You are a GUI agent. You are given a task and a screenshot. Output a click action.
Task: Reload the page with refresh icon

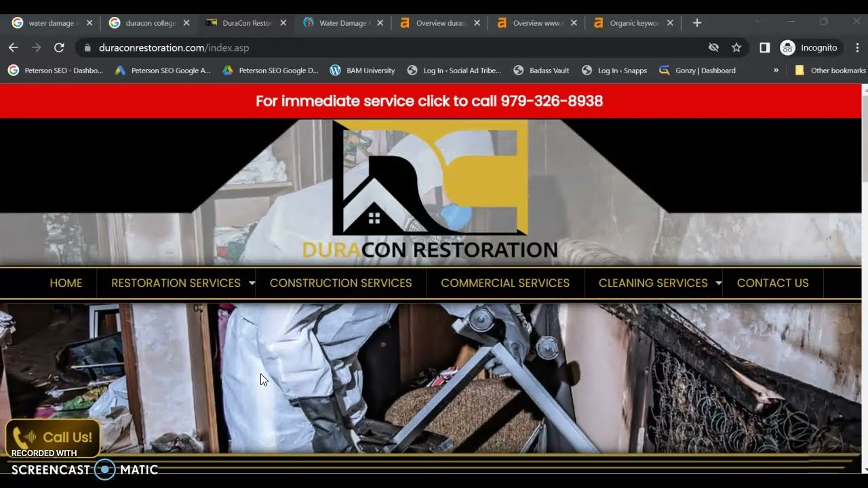pos(59,47)
